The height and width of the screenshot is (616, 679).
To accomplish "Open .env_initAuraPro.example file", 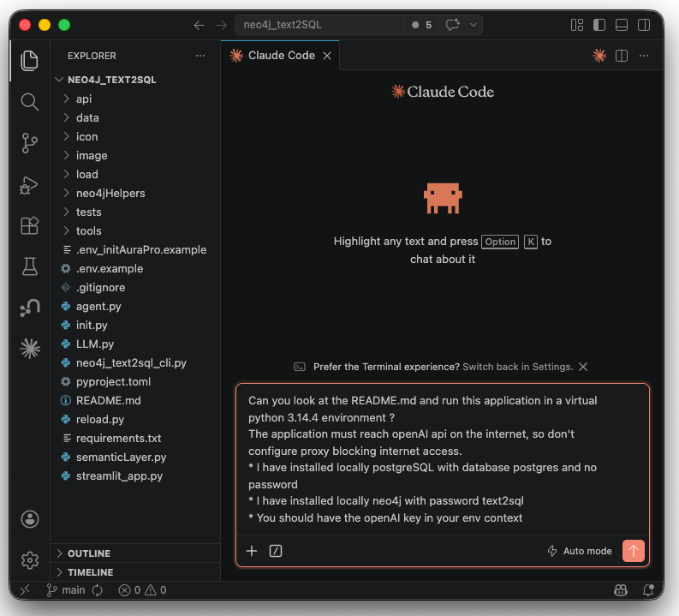I will point(135,249).
